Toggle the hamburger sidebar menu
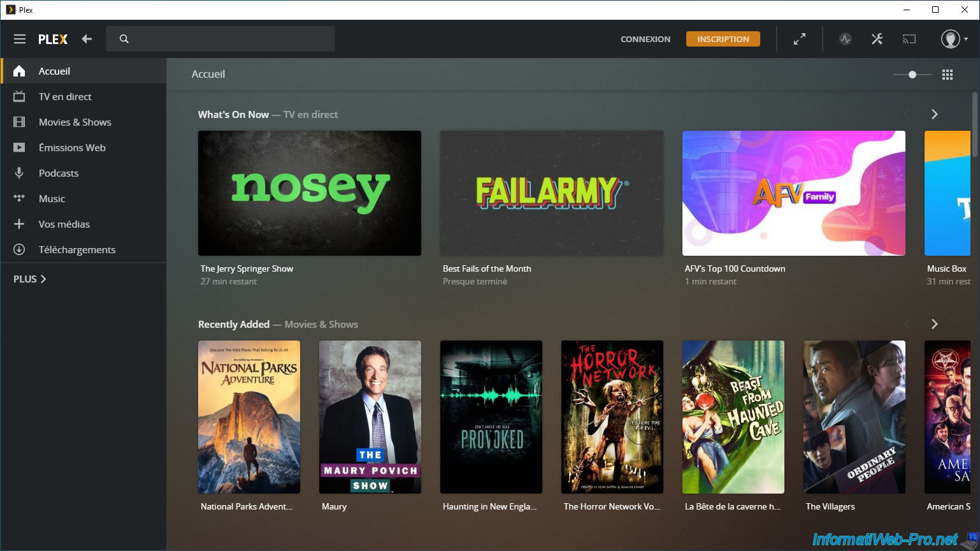Viewport: 980px width, 551px height. pos(20,39)
